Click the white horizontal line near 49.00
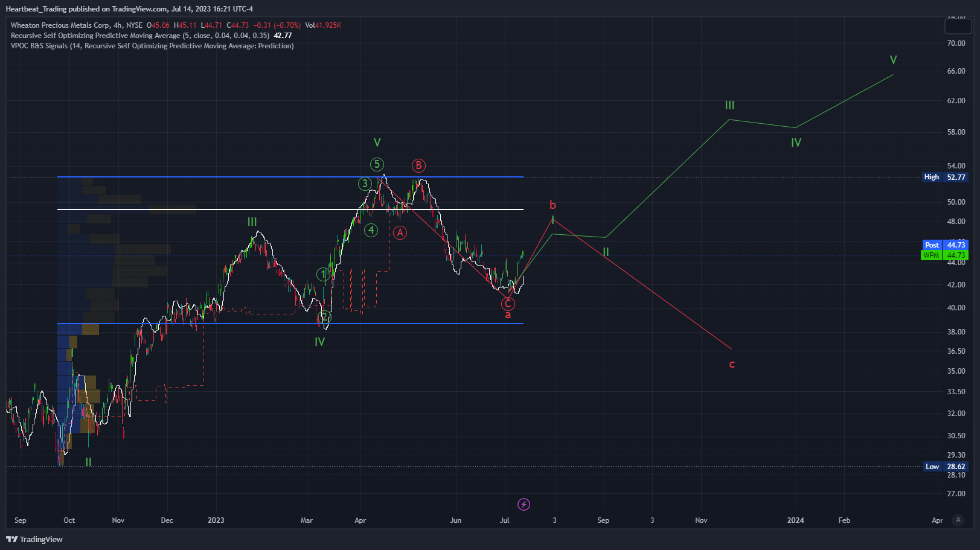This screenshot has width=980, height=550. pos(290,209)
